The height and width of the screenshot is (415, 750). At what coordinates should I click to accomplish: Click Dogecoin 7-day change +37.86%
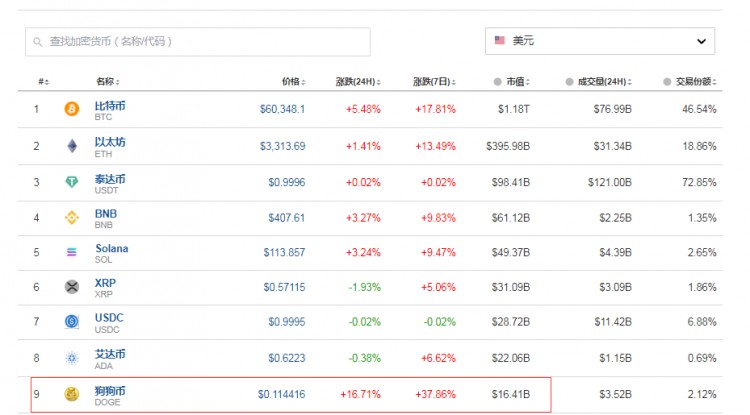tap(435, 394)
